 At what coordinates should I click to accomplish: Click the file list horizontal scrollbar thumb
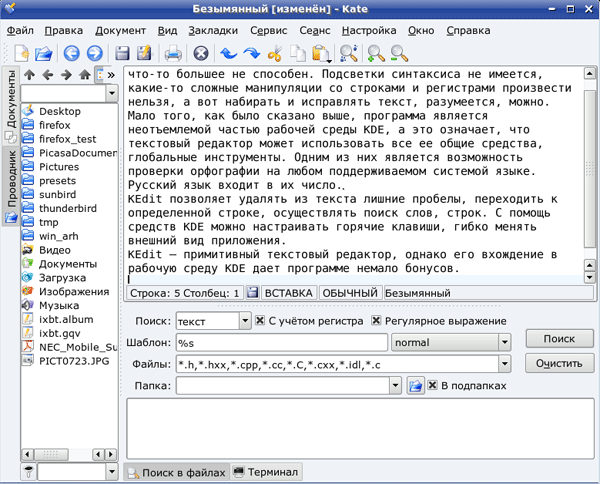click(51, 454)
